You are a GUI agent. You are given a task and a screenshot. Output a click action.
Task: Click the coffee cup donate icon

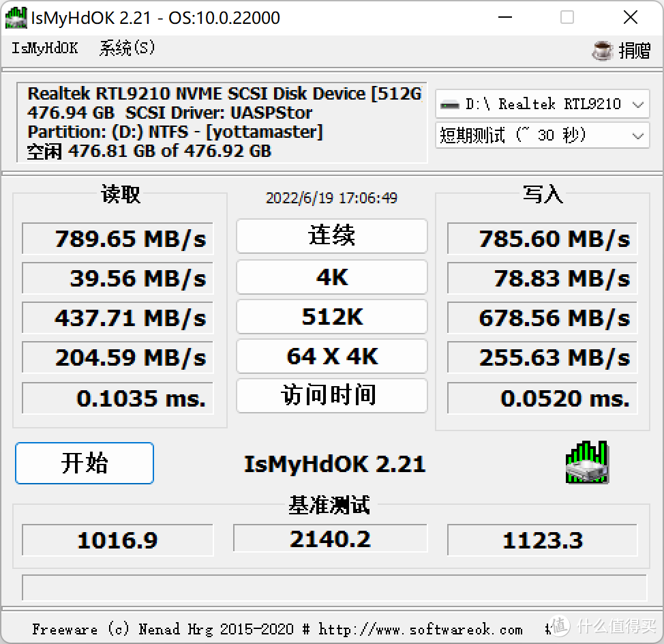point(602,50)
